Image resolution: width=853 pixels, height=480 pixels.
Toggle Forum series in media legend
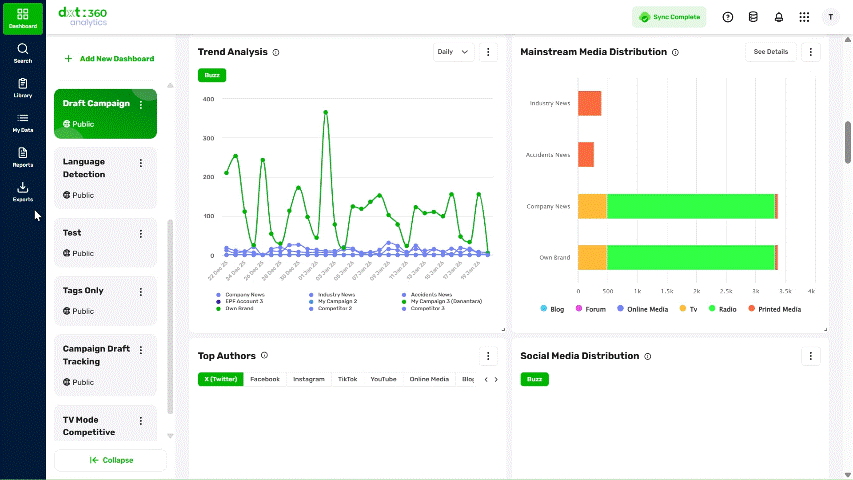click(590, 309)
